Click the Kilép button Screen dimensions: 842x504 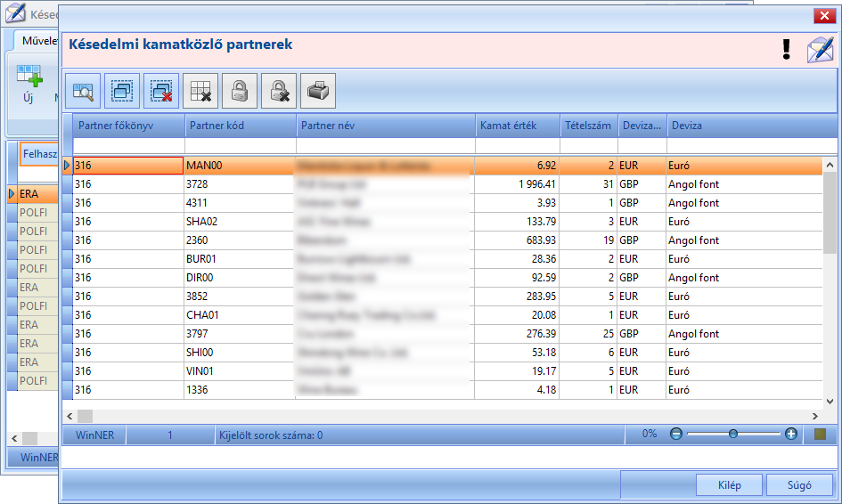[729, 485]
